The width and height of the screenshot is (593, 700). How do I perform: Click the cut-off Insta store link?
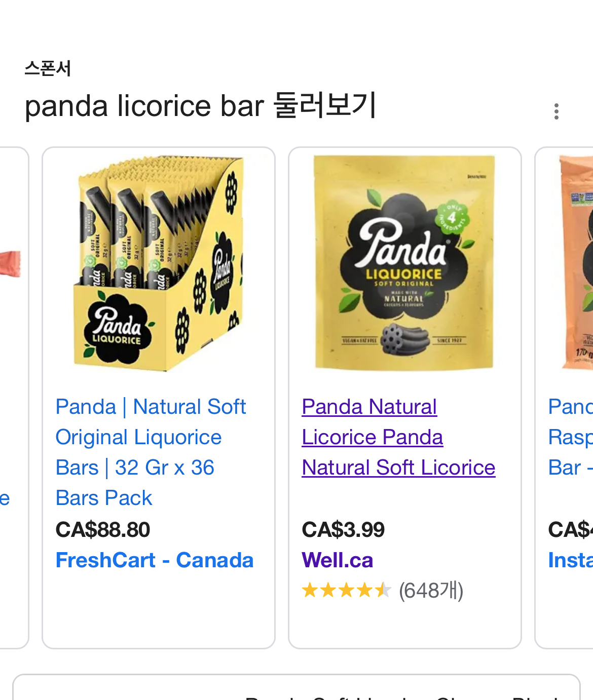point(571,560)
